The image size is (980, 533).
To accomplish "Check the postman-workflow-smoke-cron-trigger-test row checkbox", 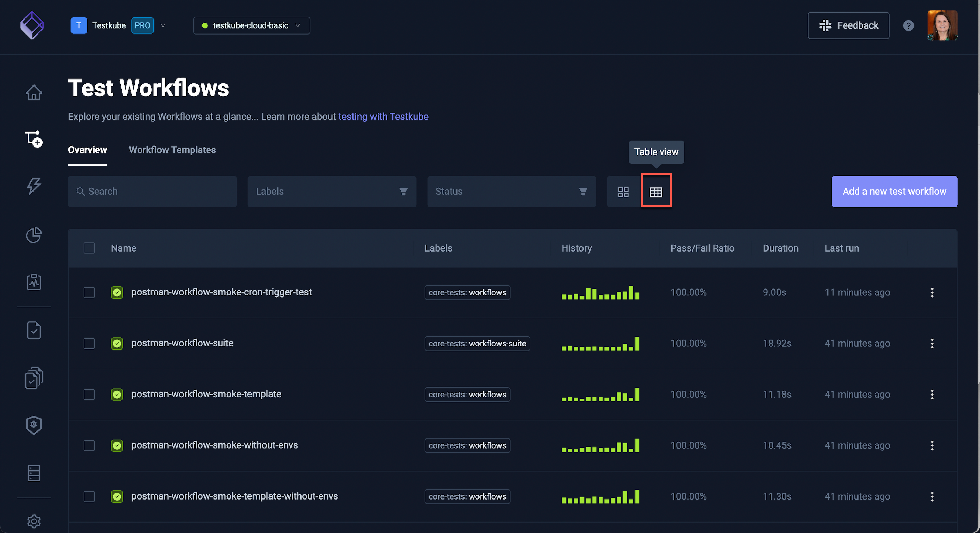I will pyautogui.click(x=89, y=292).
